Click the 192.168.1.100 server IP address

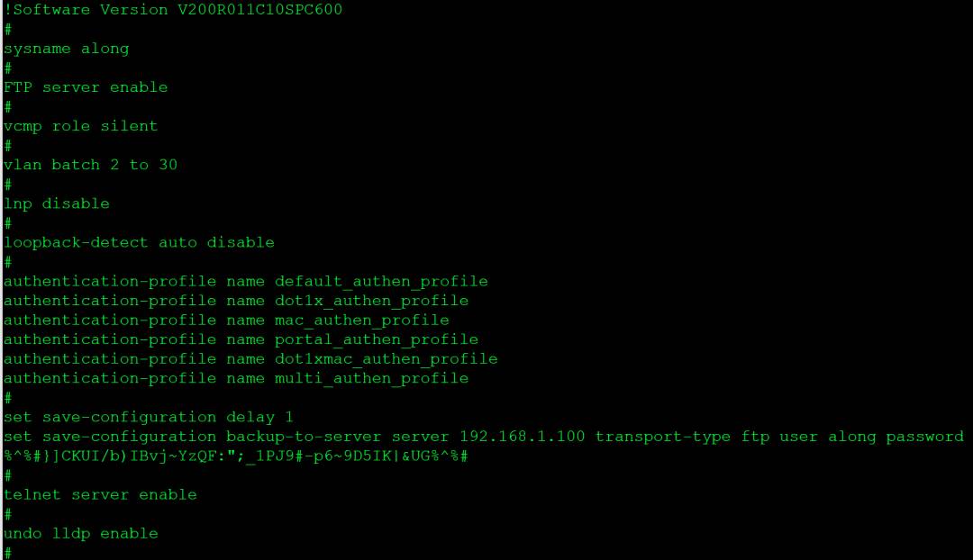(x=522, y=437)
